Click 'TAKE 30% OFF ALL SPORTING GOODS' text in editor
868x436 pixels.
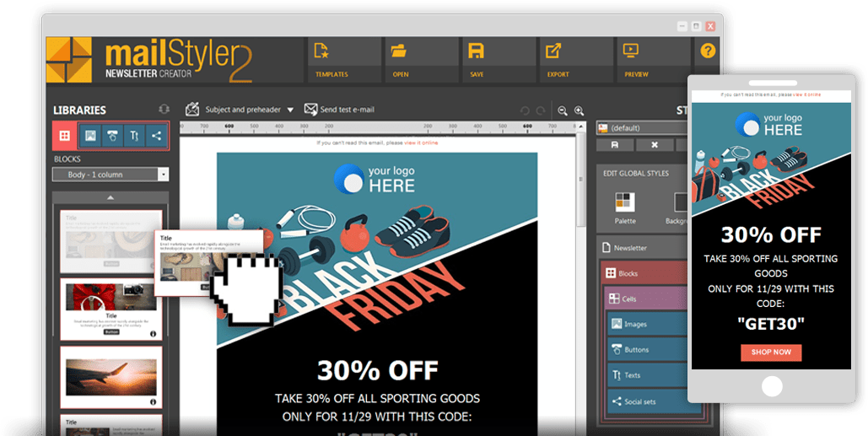[x=378, y=398]
